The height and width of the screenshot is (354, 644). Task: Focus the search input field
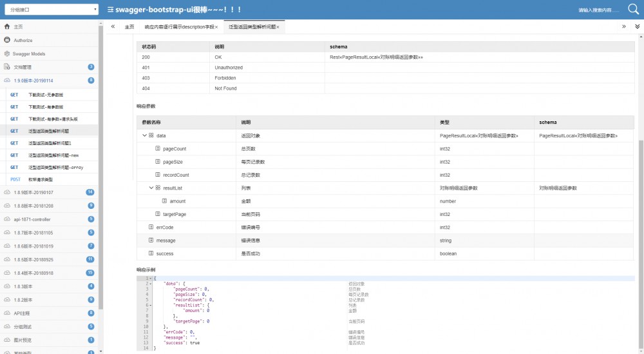(600, 10)
